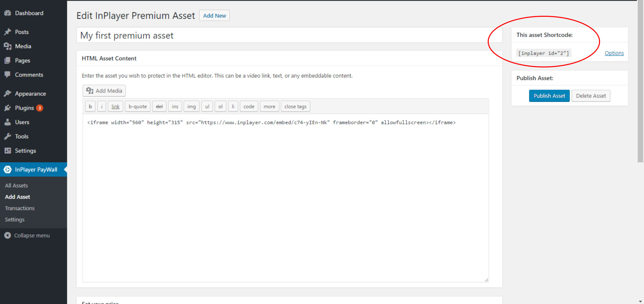644x304 pixels.
Task: Click the Pages icon in sidebar
Action: click(7, 60)
